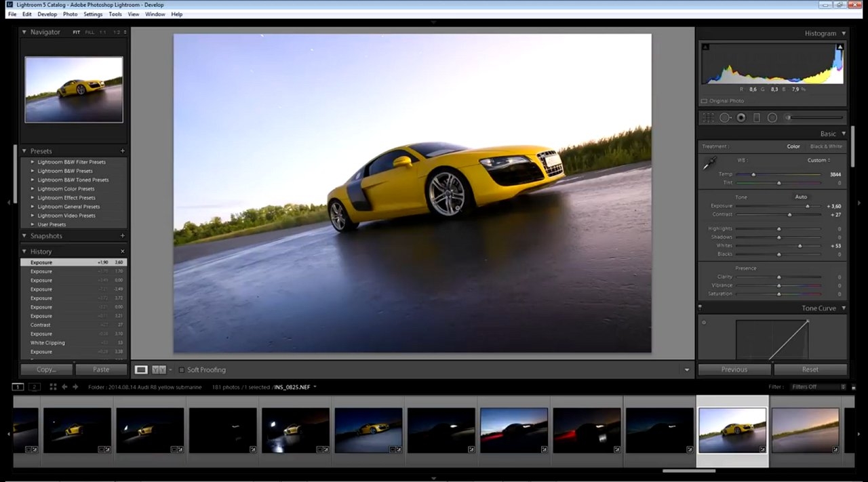Add a new preset with plus icon

123,150
